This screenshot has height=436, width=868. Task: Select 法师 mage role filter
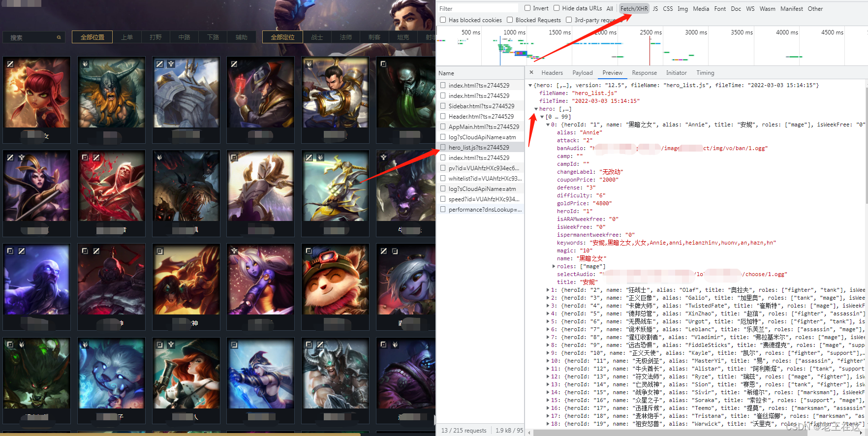pyautogui.click(x=345, y=37)
